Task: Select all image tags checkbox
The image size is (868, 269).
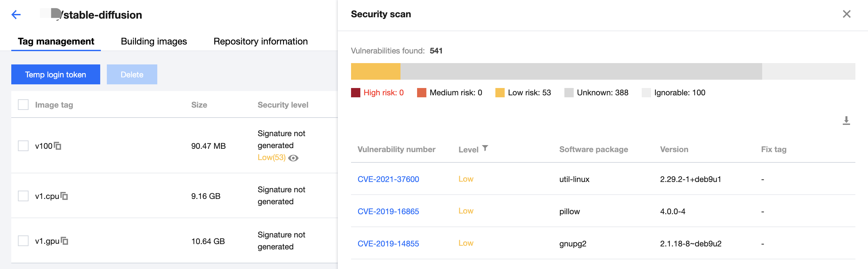Action: (x=23, y=105)
